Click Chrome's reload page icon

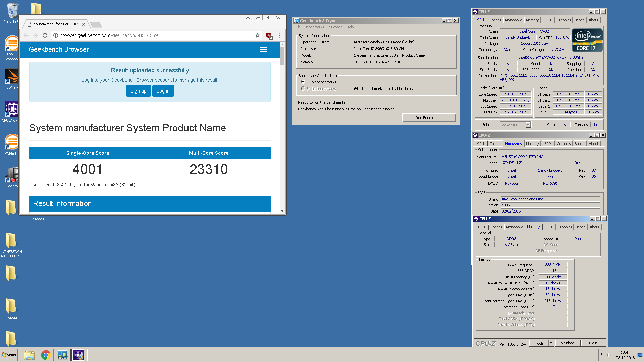pos(45,35)
